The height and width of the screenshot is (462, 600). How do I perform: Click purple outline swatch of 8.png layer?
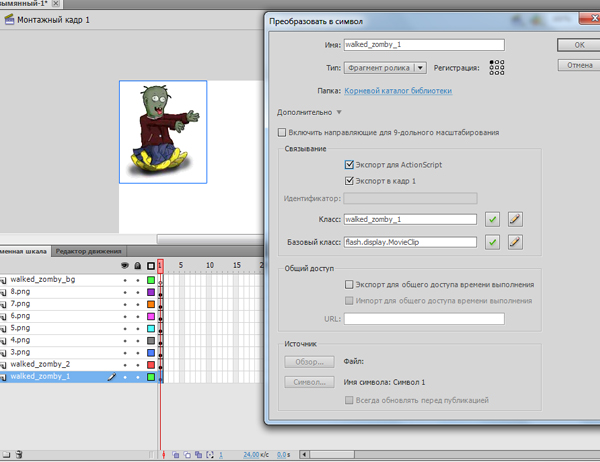[151, 292]
